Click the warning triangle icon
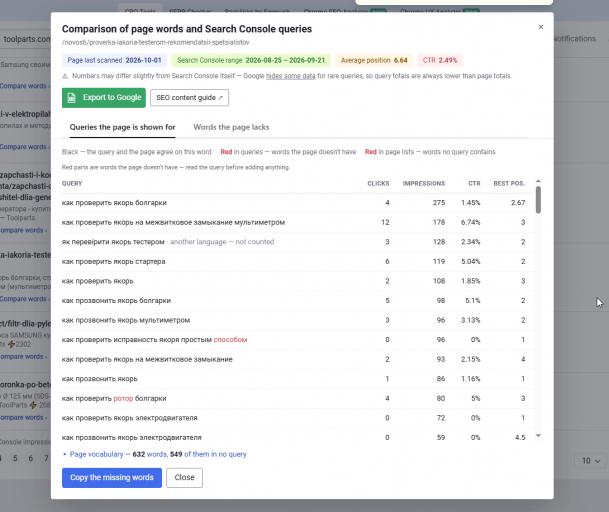Screen dimensions: 609x512 pyautogui.click(x=65, y=76)
